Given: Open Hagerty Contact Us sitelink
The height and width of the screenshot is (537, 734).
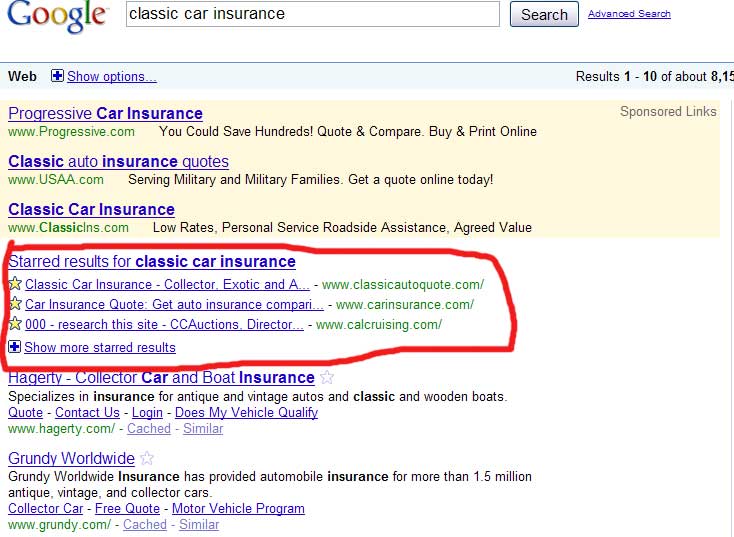Looking at the screenshot, I should pos(88,412).
